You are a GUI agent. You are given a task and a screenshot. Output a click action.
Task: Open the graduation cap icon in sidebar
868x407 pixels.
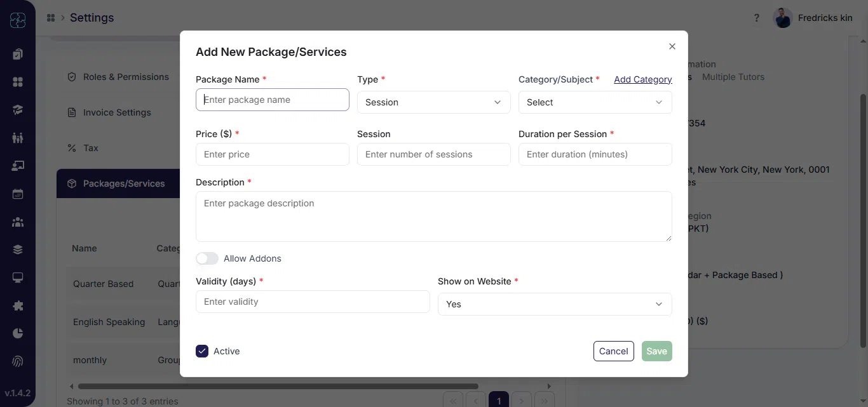pyautogui.click(x=18, y=110)
